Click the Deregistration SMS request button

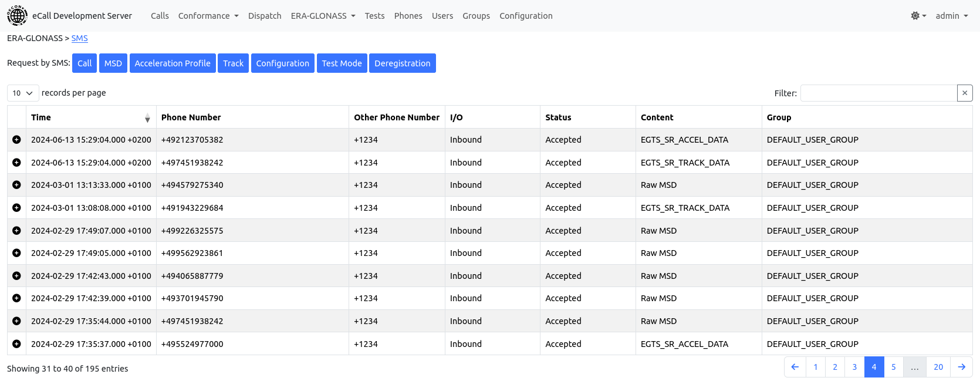pyautogui.click(x=402, y=63)
